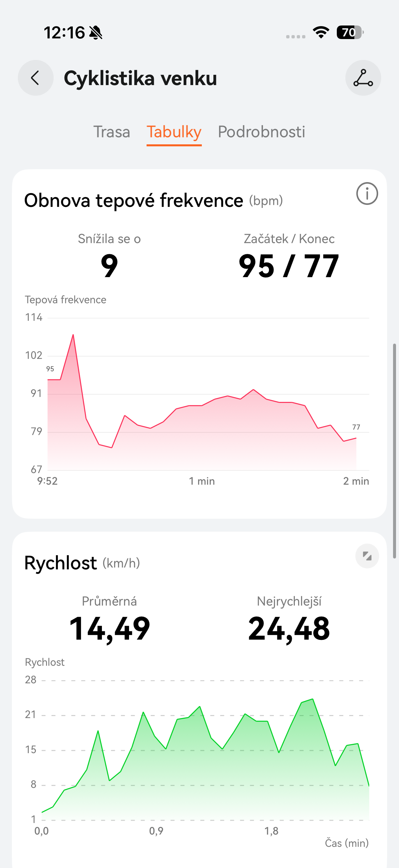Go back using the arrow button
Viewport: 399px width, 868px height.
[35, 78]
